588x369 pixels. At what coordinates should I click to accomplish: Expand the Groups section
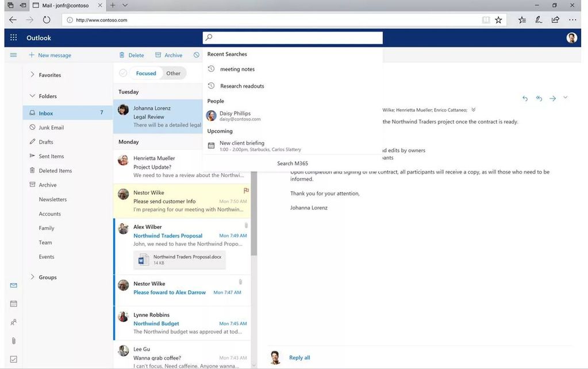32,277
